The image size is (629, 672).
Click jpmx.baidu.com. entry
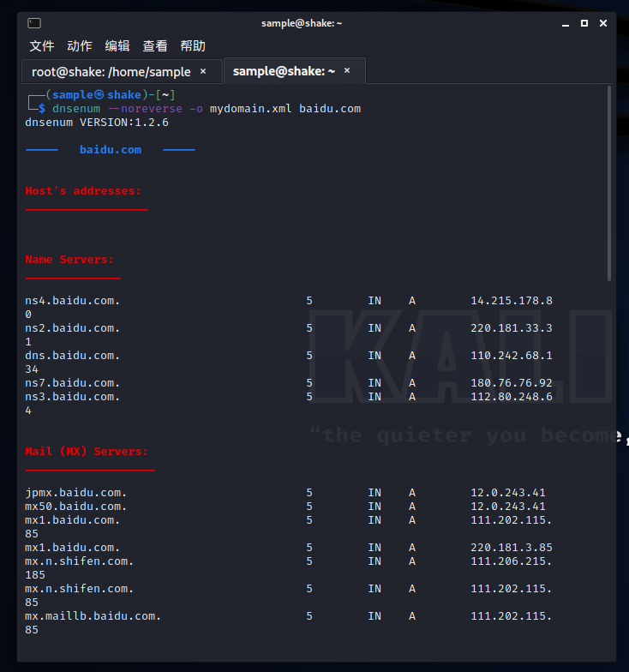(75, 493)
